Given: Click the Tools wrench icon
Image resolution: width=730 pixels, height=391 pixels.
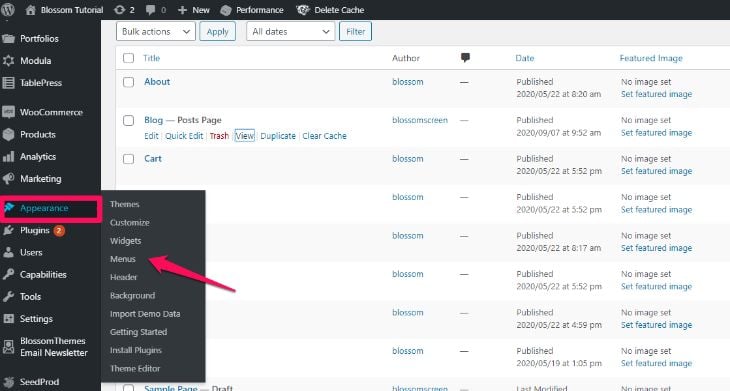Looking at the screenshot, I should [8, 297].
